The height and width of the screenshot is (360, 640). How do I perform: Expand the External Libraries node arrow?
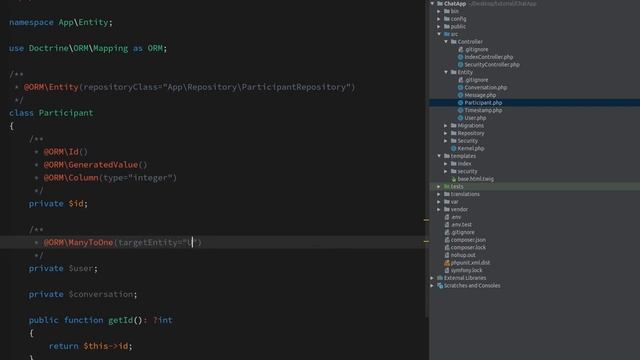point(432,278)
